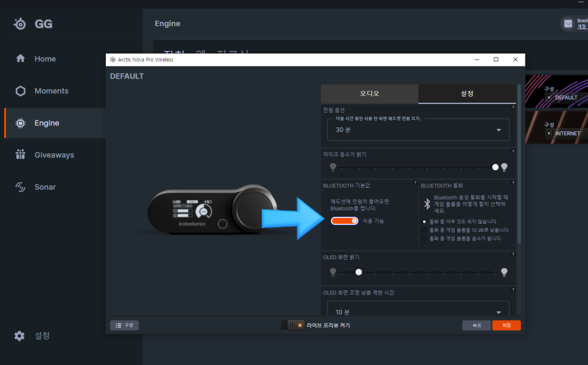Open 설정 in the GG sidebar bottom
Image resolution: width=588 pixels, height=365 pixels.
point(42,336)
